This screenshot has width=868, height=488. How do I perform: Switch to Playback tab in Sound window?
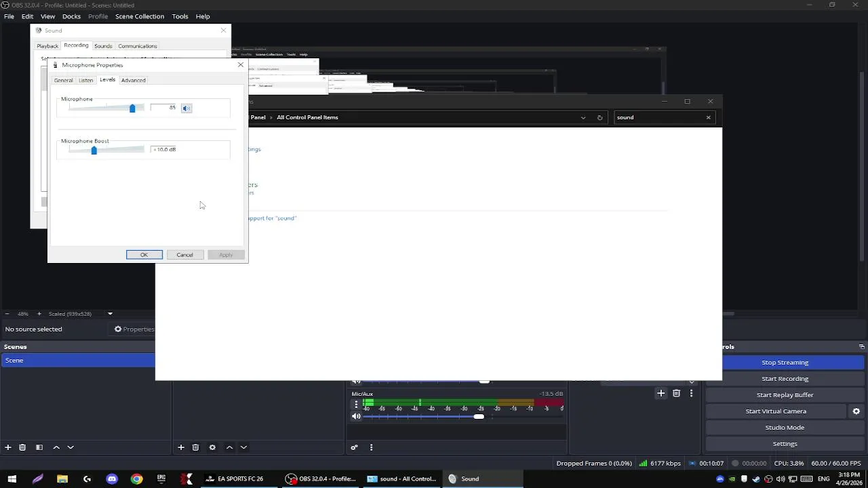point(47,46)
